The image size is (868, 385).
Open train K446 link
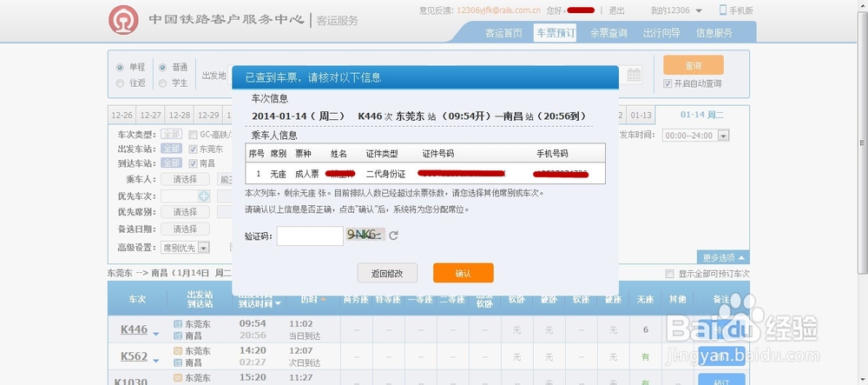pos(134,329)
